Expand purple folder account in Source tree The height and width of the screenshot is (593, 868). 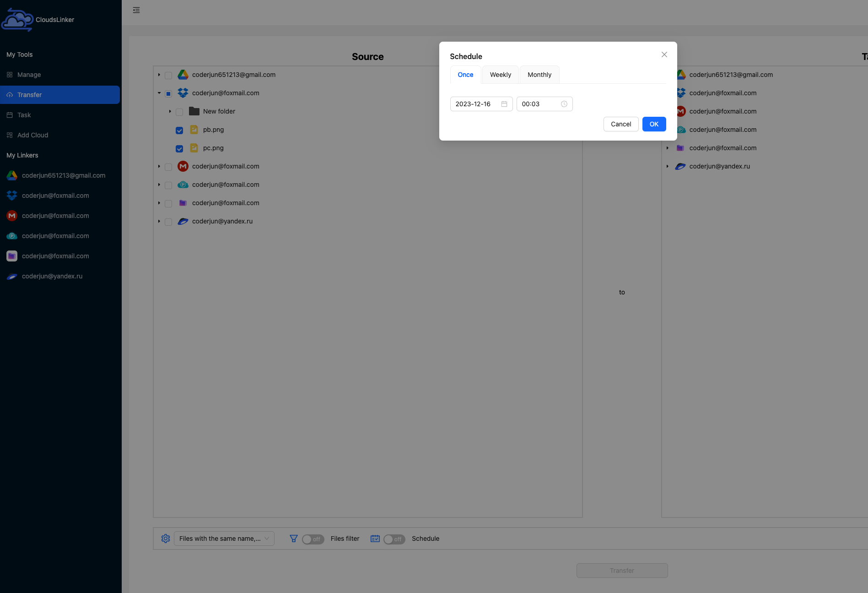159,203
